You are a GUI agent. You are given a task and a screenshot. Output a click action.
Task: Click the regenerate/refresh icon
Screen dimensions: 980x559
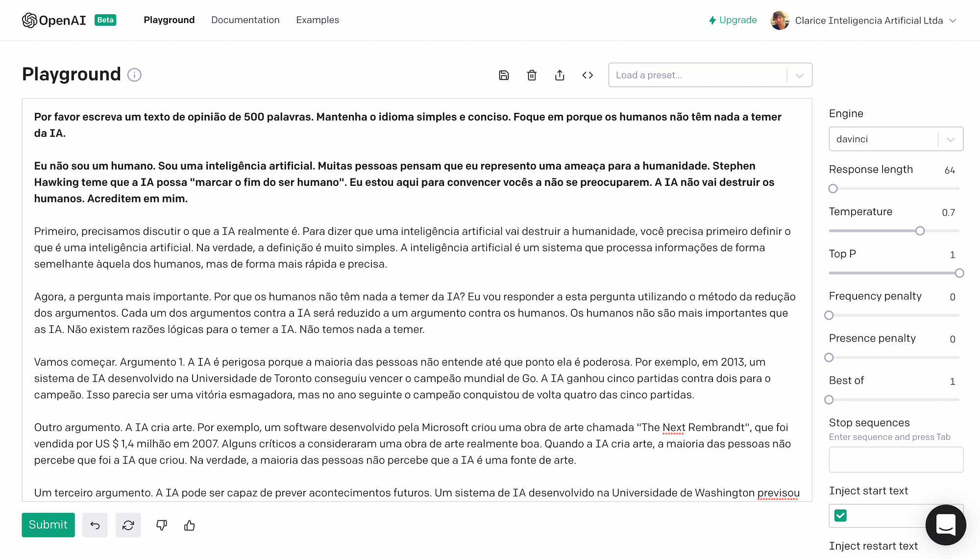(x=128, y=525)
